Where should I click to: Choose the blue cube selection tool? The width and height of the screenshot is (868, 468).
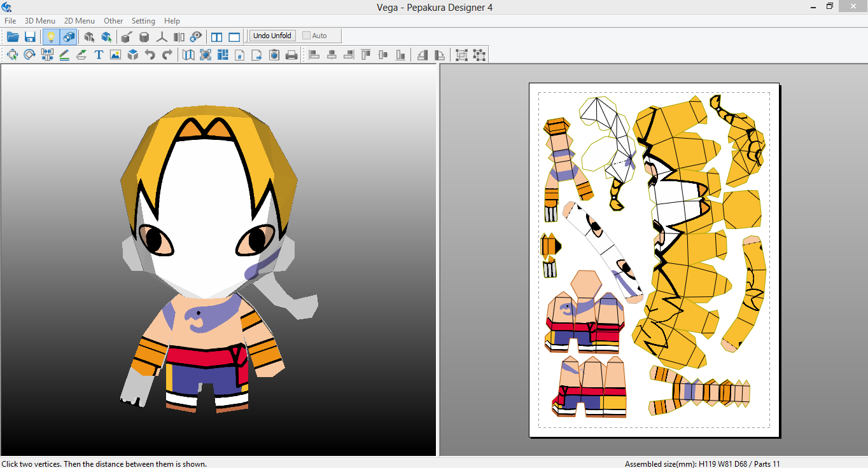click(107, 36)
